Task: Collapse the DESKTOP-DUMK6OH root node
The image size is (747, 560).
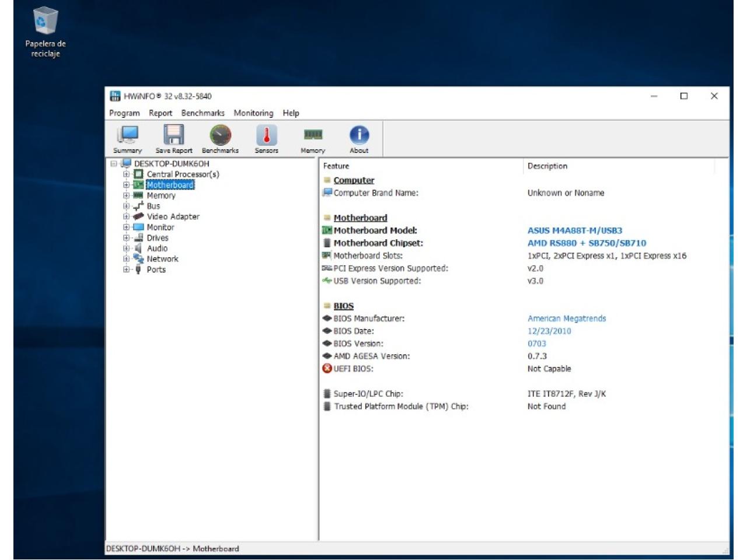Action: click(114, 164)
